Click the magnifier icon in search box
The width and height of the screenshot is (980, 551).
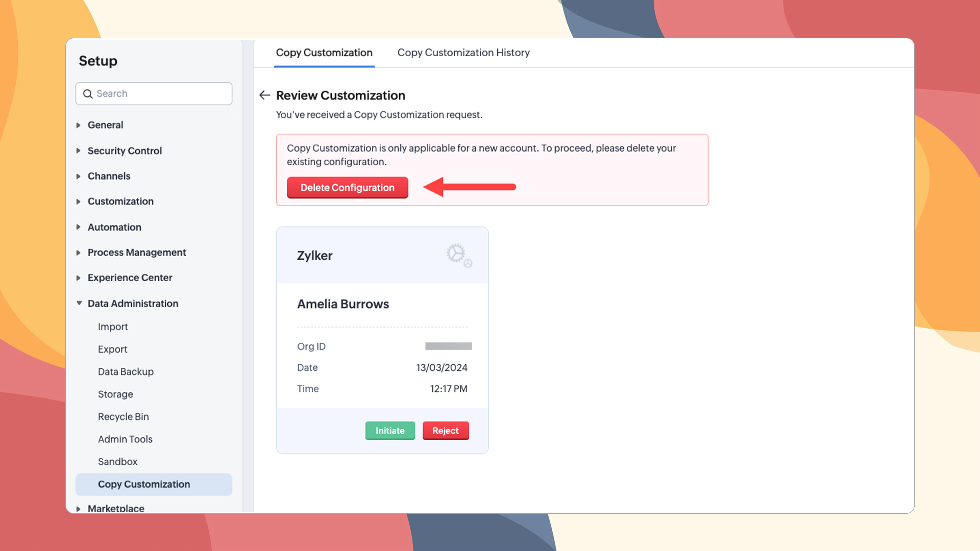pos(88,94)
